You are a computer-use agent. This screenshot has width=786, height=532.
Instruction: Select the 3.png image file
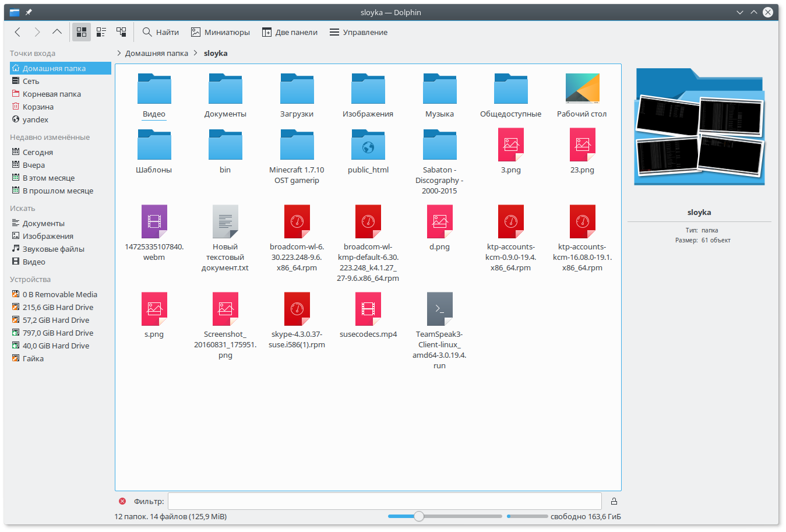tap(511, 145)
